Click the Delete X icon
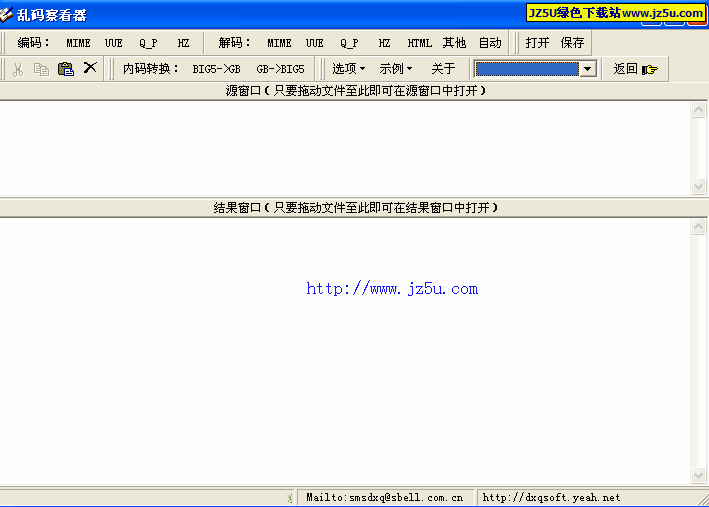Image resolution: width=709 pixels, height=507 pixels. [90, 68]
